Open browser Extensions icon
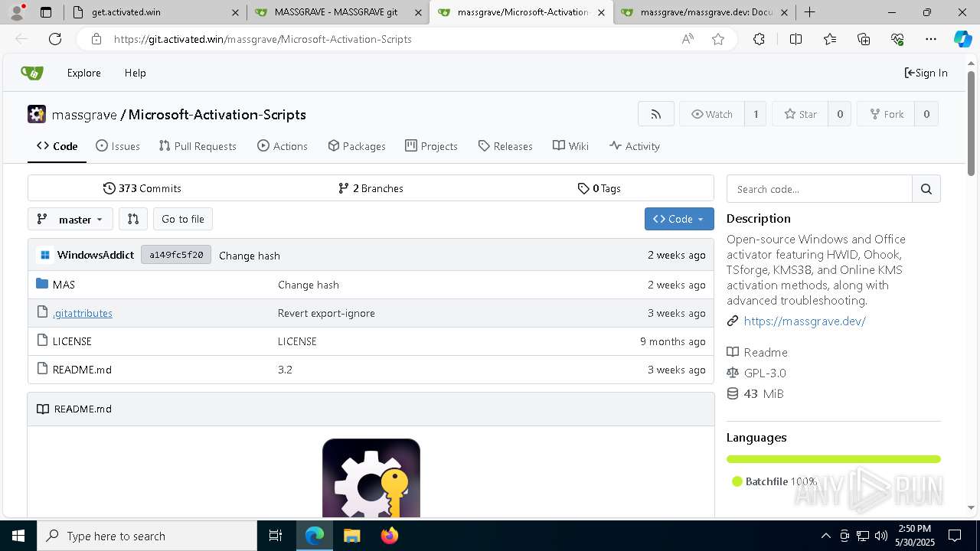This screenshot has height=551, width=980. [x=759, y=39]
